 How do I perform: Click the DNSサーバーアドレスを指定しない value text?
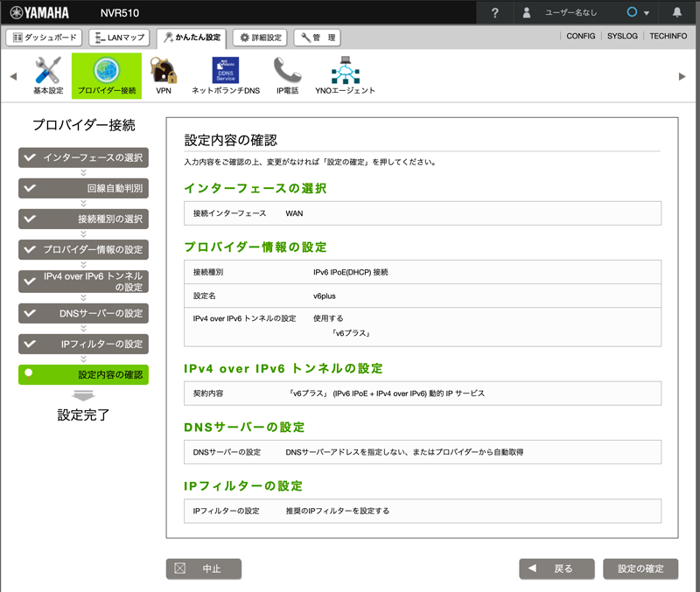point(404,452)
